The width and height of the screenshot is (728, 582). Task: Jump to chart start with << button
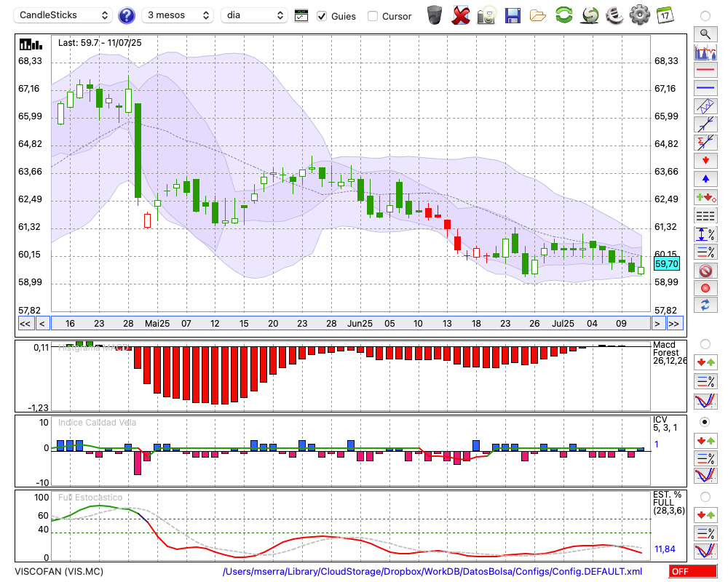click(25, 324)
